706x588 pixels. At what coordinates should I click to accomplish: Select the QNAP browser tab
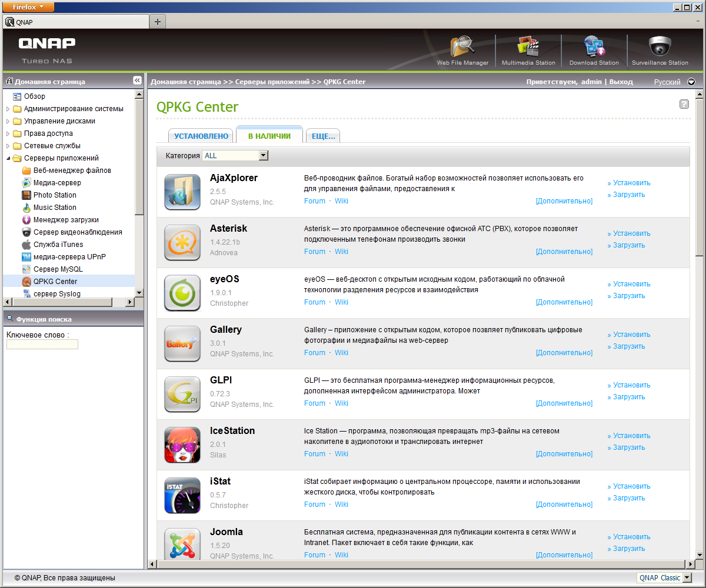pyautogui.click(x=76, y=22)
